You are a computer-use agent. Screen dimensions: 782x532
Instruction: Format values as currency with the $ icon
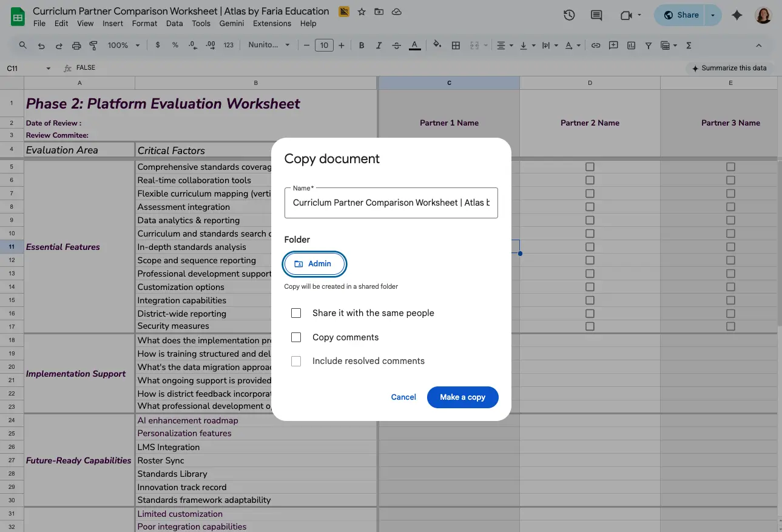pyautogui.click(x=157, y=45)
